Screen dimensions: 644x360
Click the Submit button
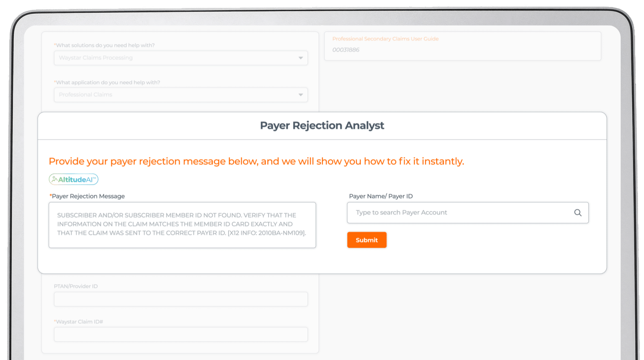pyautogui.click(x=367, y=240)
